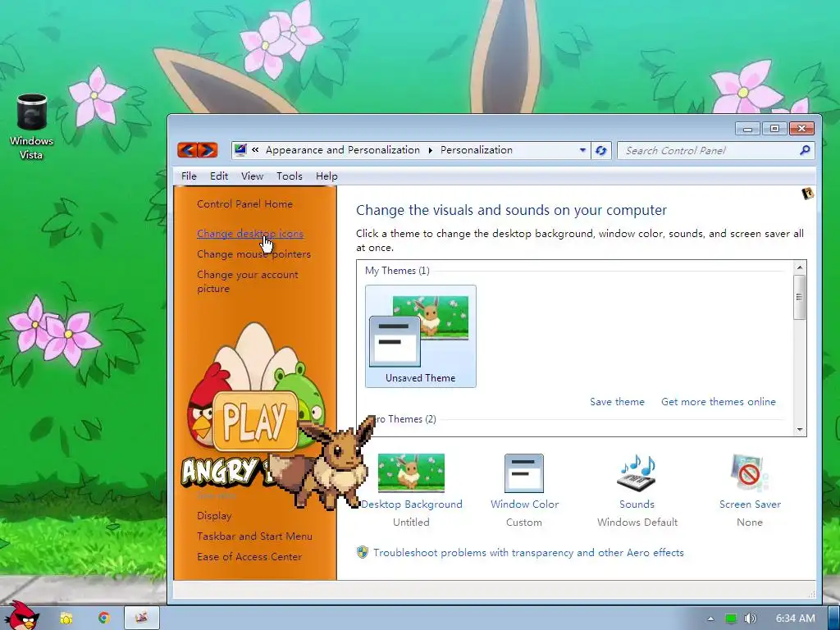Image resolution: width=840 pixels, height=630 pixels.
Task: Click Change mouse pointers link
Action: point(254,254)
